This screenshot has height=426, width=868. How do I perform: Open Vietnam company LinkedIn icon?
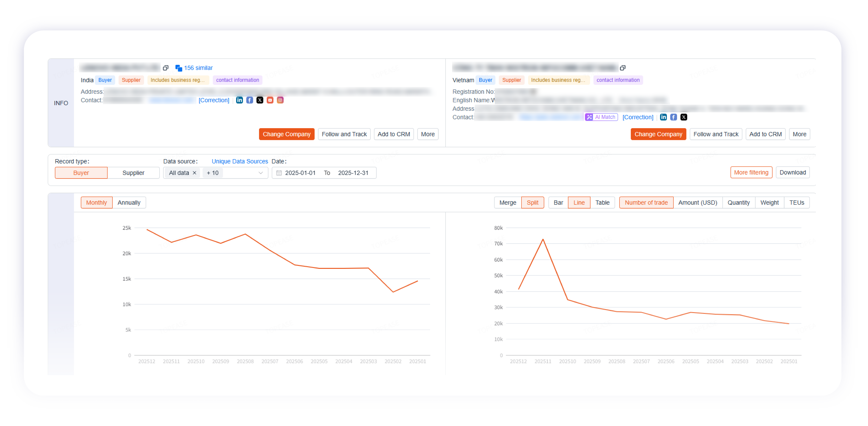pyautogui.click(x=663, y=117)
